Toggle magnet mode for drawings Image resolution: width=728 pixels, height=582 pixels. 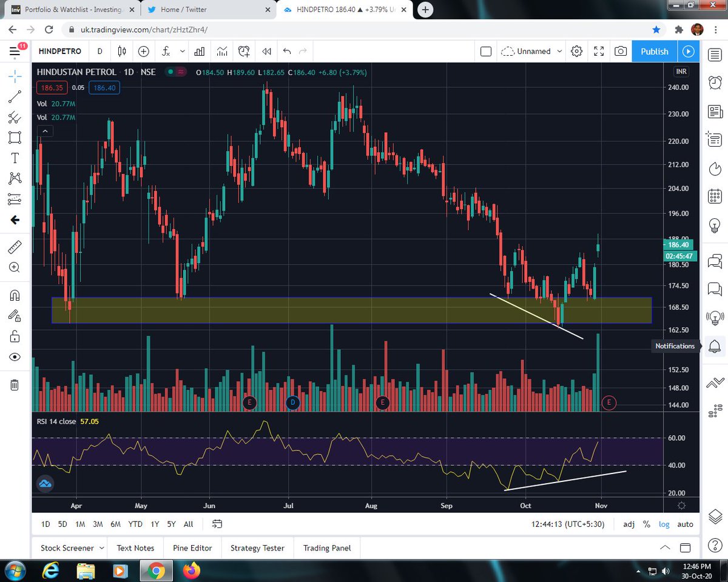pyautogui.click(x=15, y=295)
